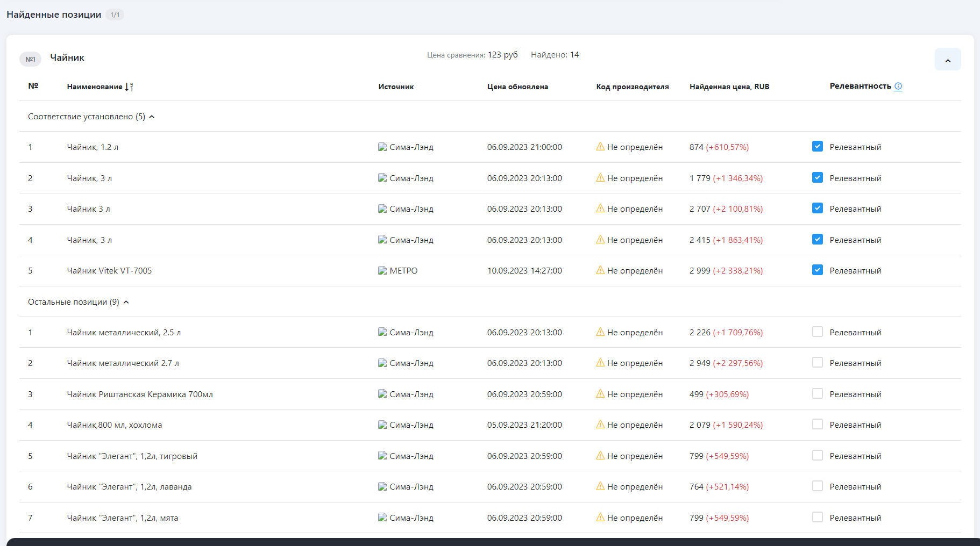980x546 pixels.
Task: Click the Код производителя column header
Action: pos(633,87)
